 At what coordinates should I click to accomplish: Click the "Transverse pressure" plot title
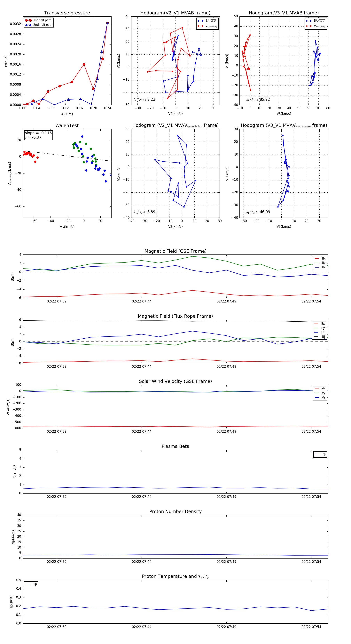pyautogui.click(x=67, y=13)
